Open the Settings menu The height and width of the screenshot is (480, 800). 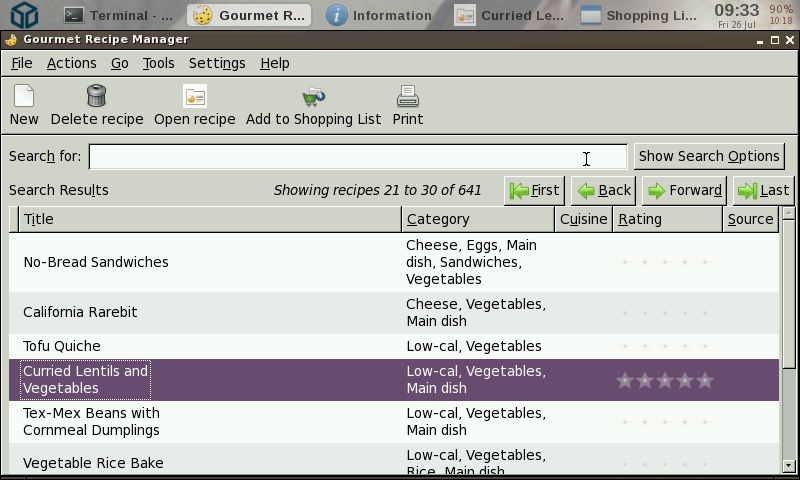(217, 63)
